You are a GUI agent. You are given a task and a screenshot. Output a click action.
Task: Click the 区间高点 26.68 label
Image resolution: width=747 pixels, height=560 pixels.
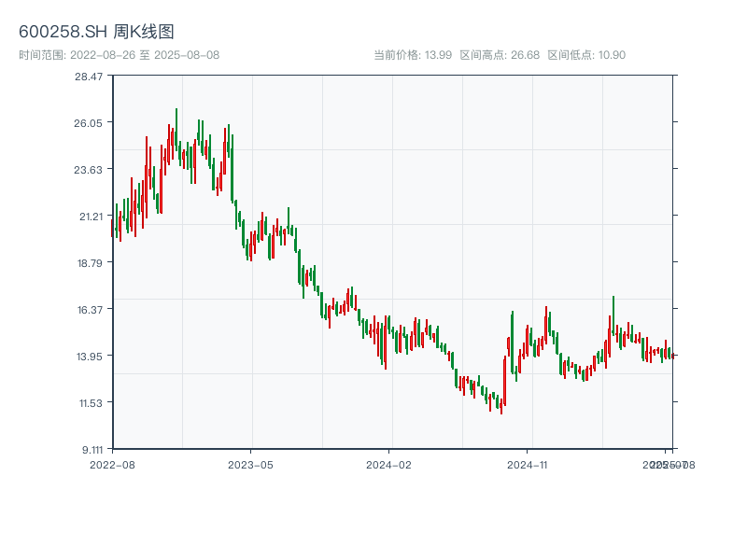pyautogui.click(x=500, y=55)
